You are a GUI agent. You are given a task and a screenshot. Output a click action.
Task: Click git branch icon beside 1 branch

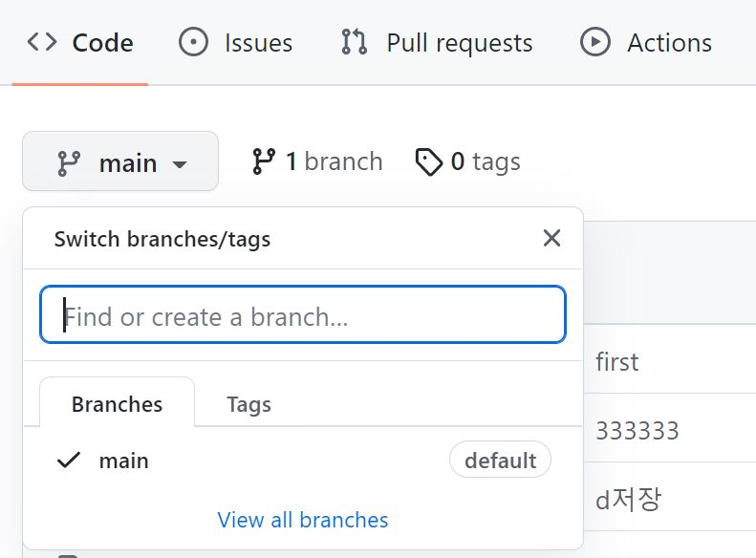pyautogui.click(x=264, y=161)
